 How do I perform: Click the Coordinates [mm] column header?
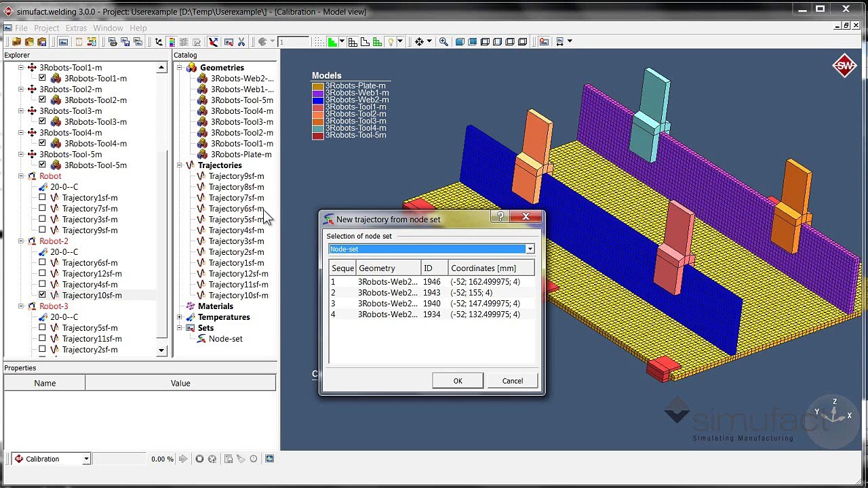tap(491, 268)
